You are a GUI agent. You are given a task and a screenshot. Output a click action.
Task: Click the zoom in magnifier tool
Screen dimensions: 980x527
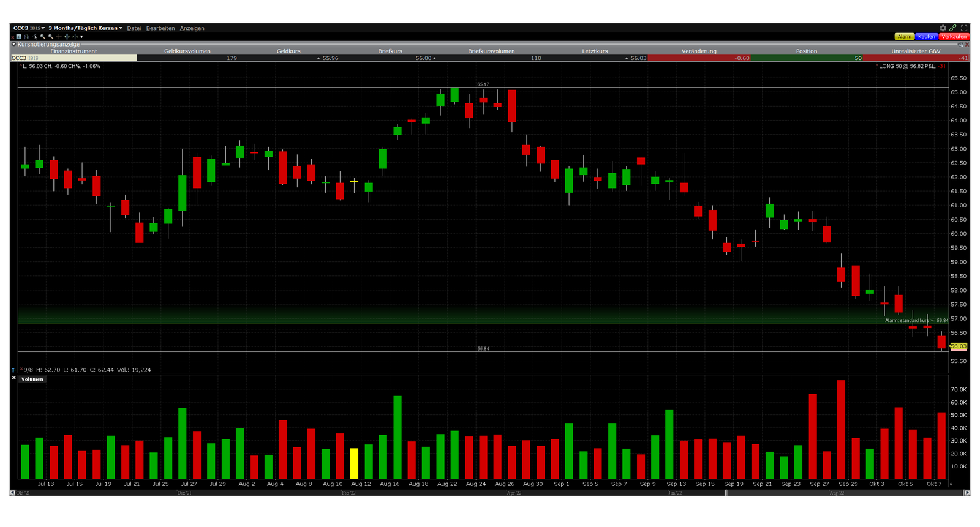point(43,37)
